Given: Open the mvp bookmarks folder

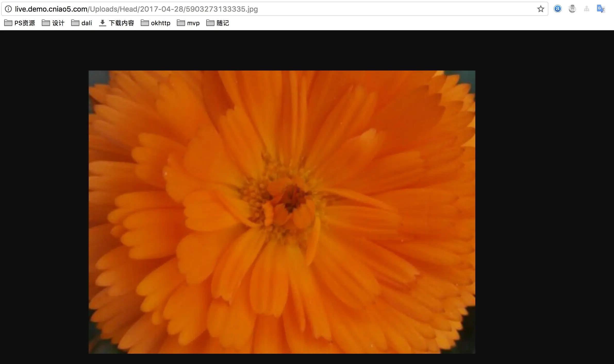Looking at the screenshot, I should pyautogui.click(x=188, y=23).
